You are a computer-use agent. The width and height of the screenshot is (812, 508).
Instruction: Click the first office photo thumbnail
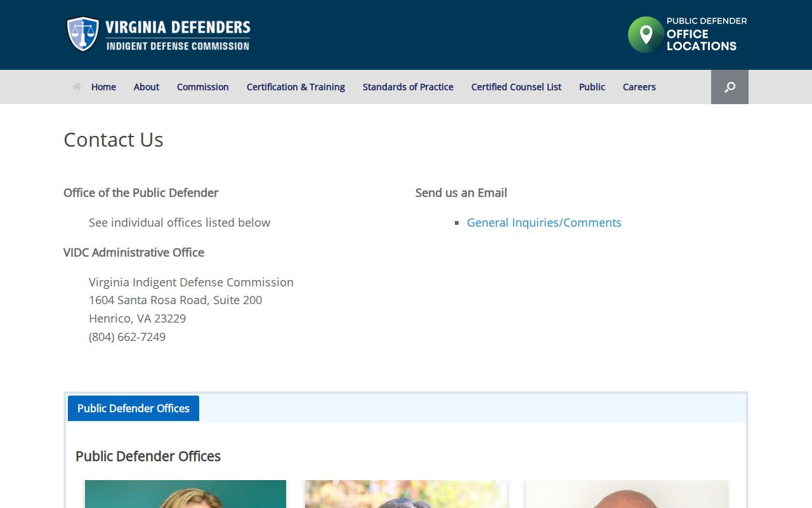[x=185, y=494]
